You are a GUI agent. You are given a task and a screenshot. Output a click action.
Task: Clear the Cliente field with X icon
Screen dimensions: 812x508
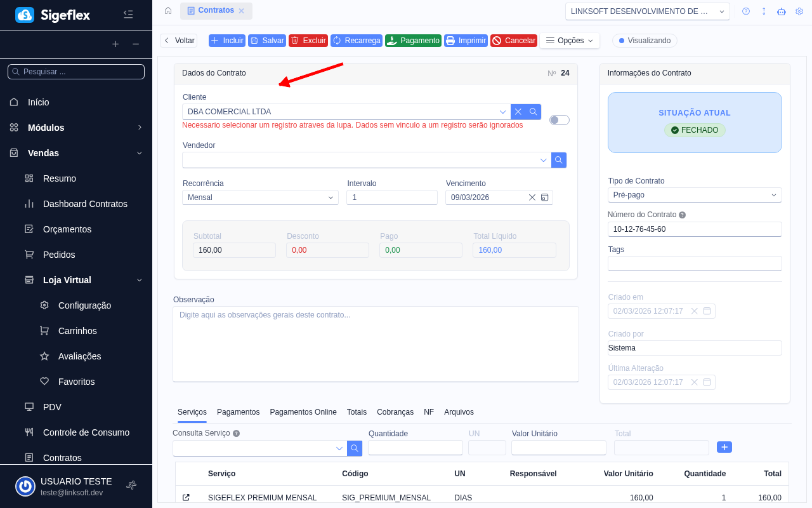518,112
